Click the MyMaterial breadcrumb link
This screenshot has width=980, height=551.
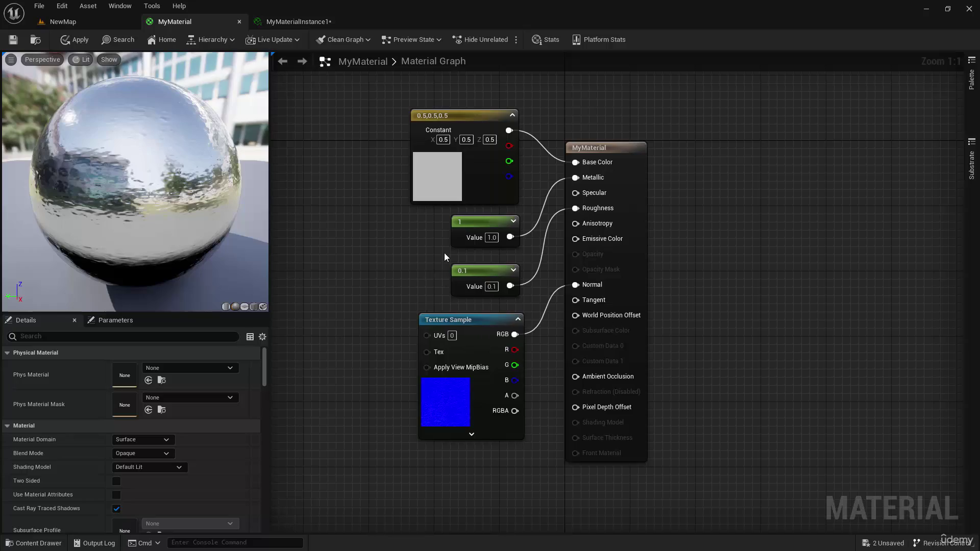(363, 61)
